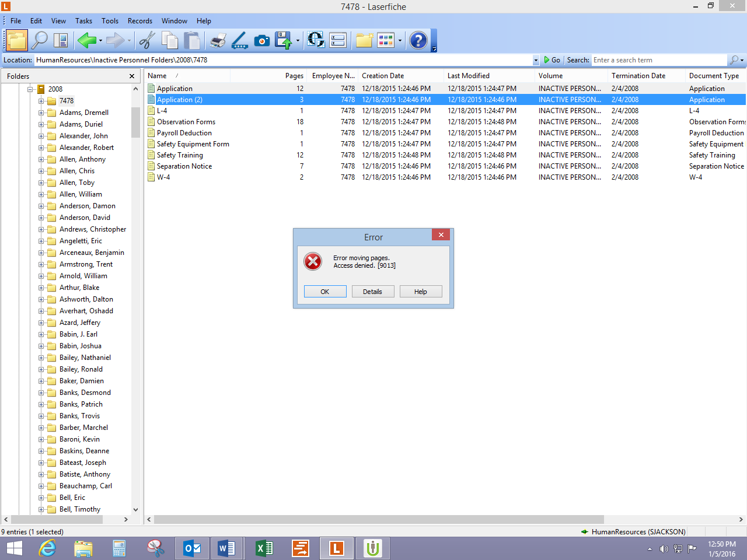The image size is (747, 560).
Task: Select the Anderson, Damon folder
Action: pyautogui.click(x=88, y=206)
